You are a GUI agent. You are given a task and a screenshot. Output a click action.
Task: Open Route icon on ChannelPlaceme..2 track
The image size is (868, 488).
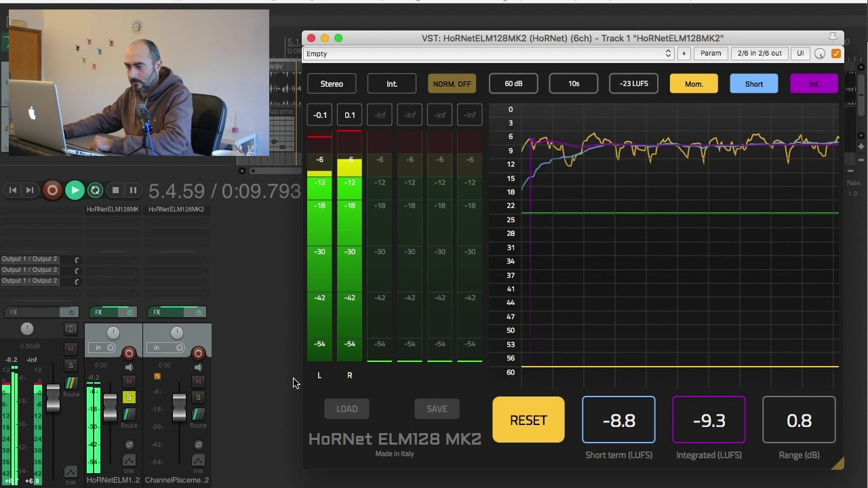tap(198, 414)
